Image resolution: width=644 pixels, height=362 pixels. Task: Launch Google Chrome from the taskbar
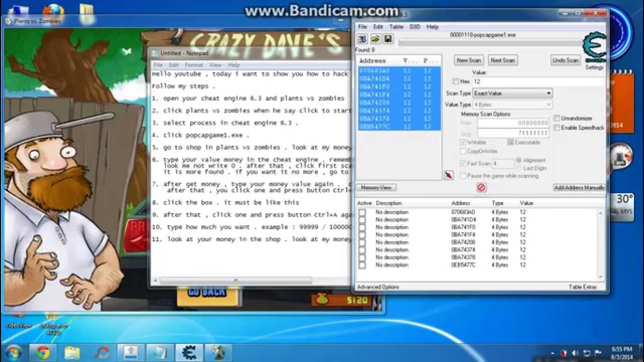point(43,352)
